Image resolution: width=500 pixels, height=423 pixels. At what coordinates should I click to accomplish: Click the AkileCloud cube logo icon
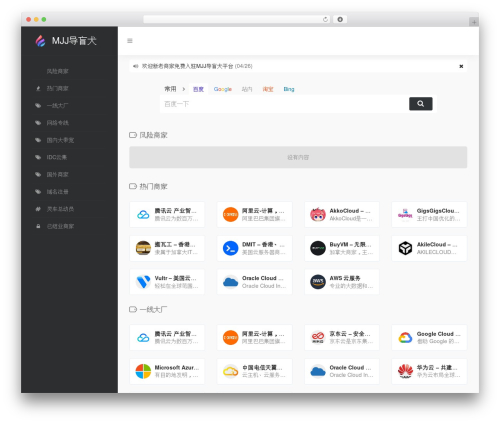click(405, 248)
